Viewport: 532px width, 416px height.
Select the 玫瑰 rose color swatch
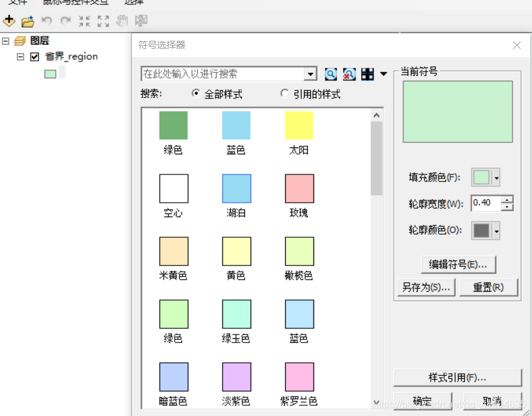pyautogui.click(x=298, y=188)
